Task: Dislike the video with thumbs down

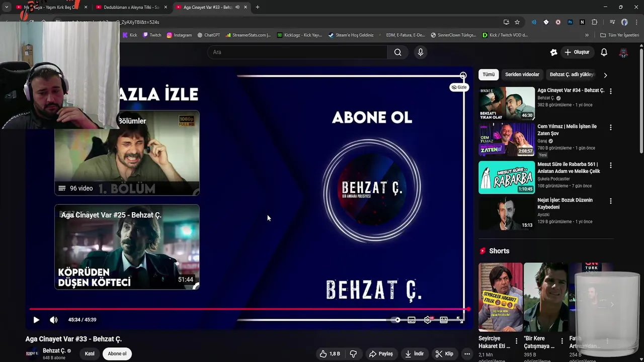Action: click(353, 354)
